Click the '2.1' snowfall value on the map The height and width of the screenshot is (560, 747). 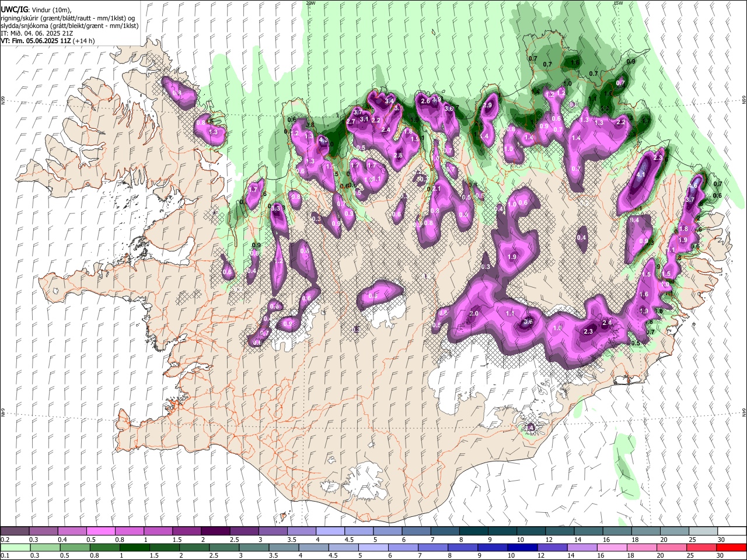click(x=436, y=188)
